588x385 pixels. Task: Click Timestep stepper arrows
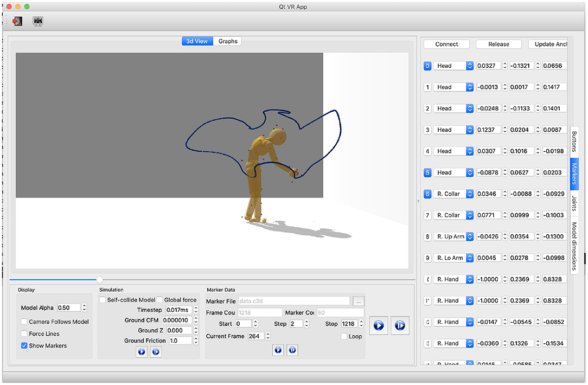tap(195, 310)
